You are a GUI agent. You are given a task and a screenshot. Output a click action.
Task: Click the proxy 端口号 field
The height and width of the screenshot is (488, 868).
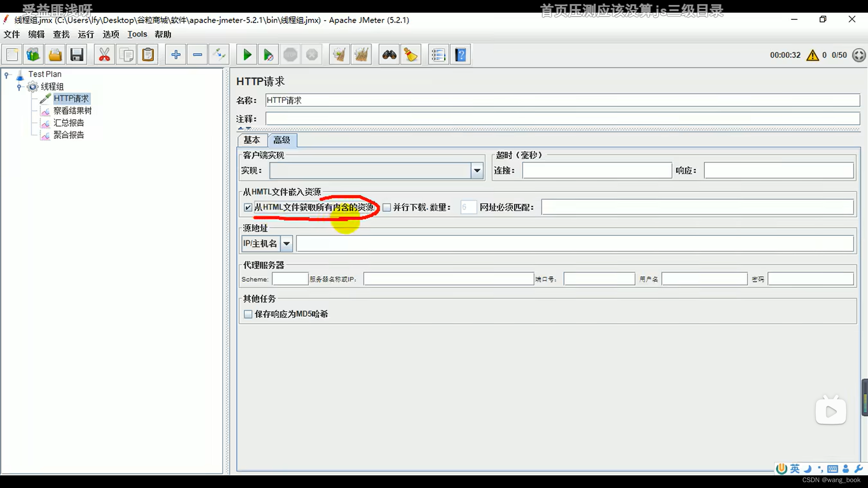point(599,279)
